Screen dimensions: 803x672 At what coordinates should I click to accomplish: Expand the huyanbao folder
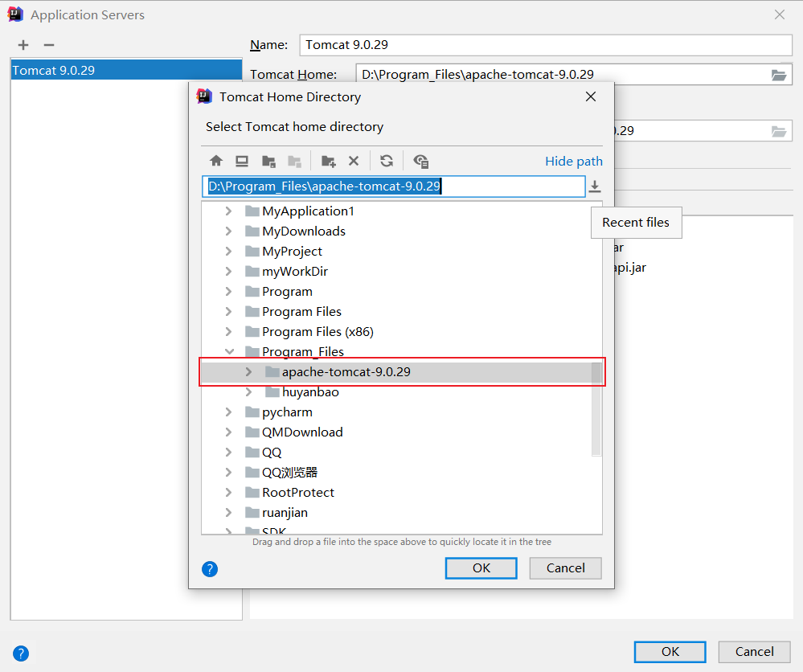click(x=248, y=391)
